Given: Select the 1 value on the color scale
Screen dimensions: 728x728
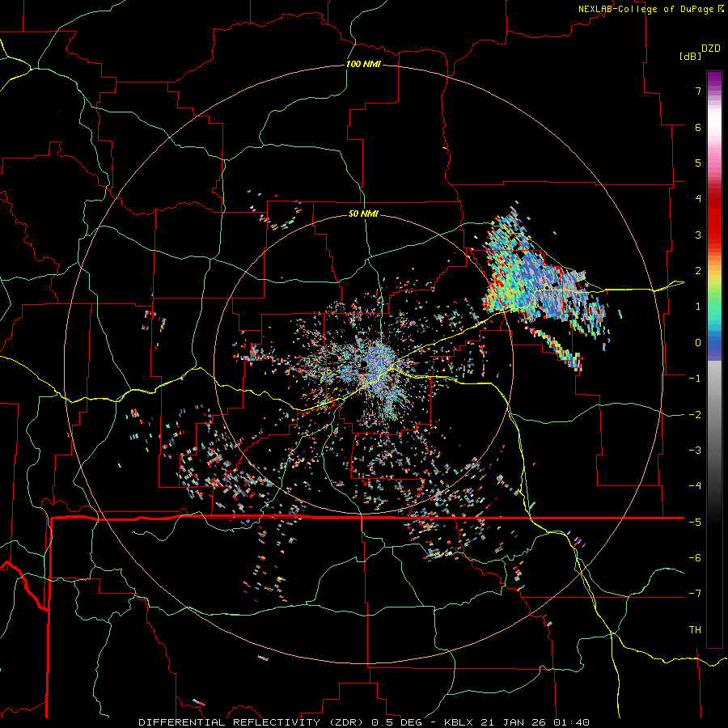Looking at the screenshot, I should [x=698, y=307].
